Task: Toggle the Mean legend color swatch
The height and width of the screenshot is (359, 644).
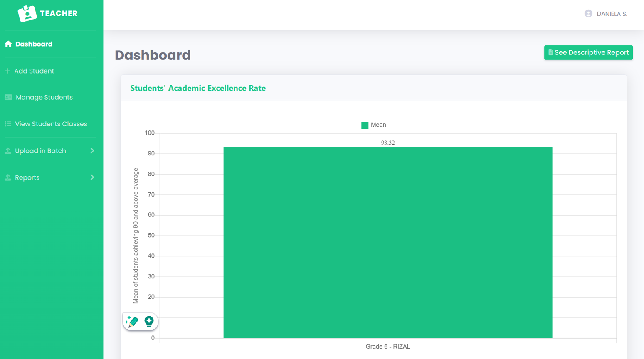Action: click(365, 125)
